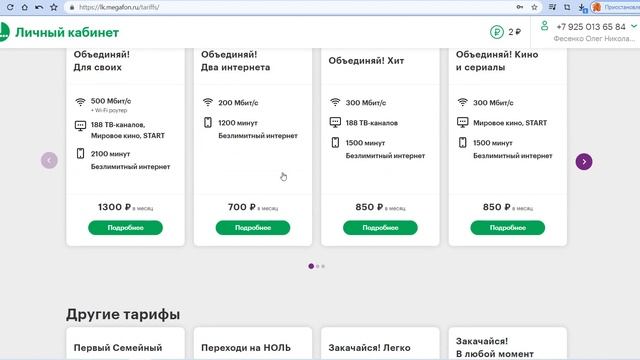Click the Другие тарифы heading
Viewport: 640px width, 360px height.
pyautogui.click(x=123, y=314)
